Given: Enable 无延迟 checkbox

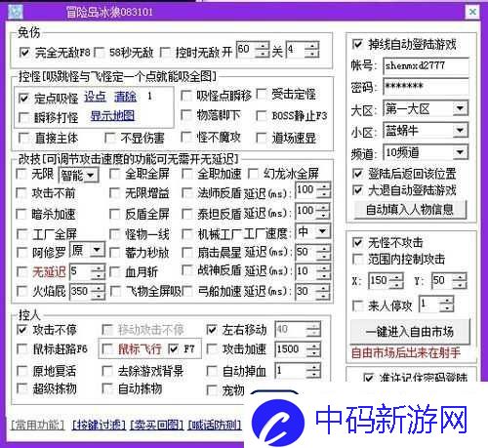Looking at the screenshot, I should coord(21,271).
